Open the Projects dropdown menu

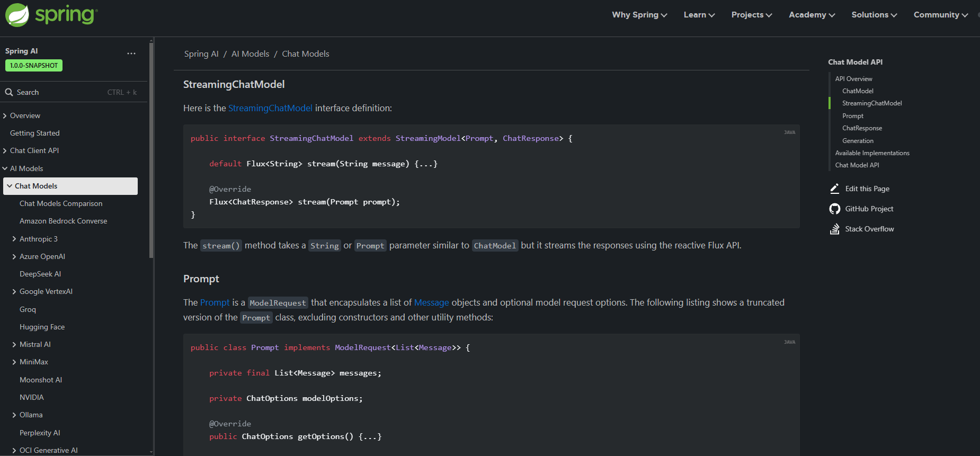click(751, 15)
